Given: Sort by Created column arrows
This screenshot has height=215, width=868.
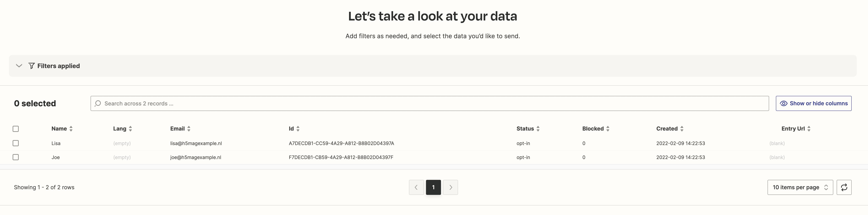Looking at the screenshot, I should 682,129.
